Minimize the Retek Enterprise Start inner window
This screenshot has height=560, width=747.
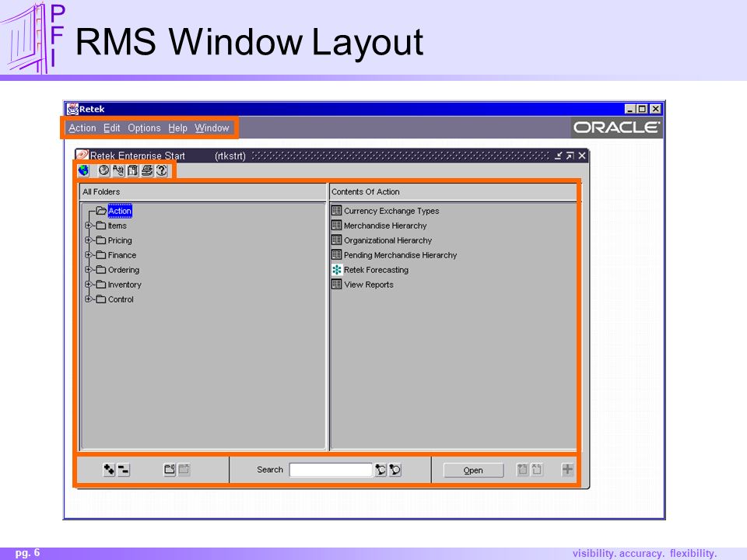pos(558,156)
